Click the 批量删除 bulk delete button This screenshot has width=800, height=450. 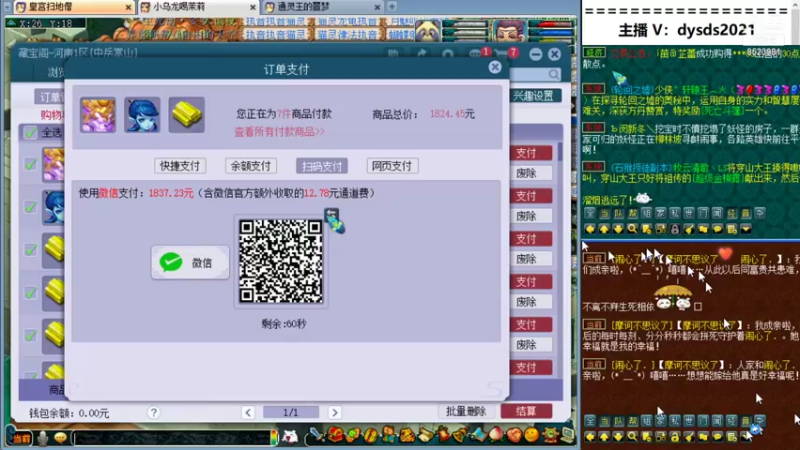(x=466, y=411)
